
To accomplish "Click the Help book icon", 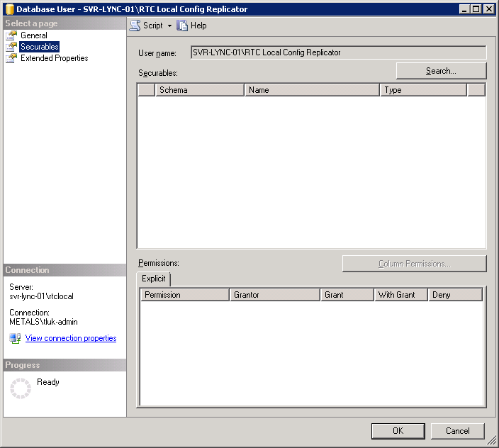I will (x=182, y=26).
